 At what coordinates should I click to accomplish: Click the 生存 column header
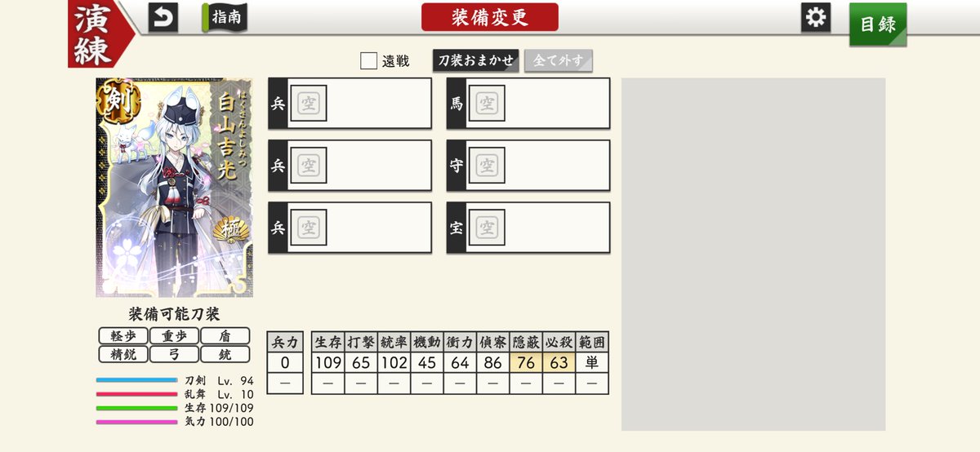click(328, 343)
